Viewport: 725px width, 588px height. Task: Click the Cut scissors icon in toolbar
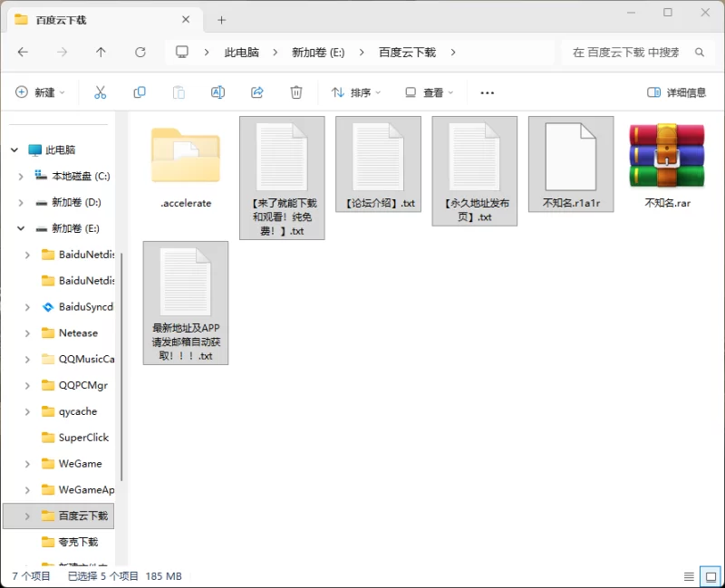(101, 92)
